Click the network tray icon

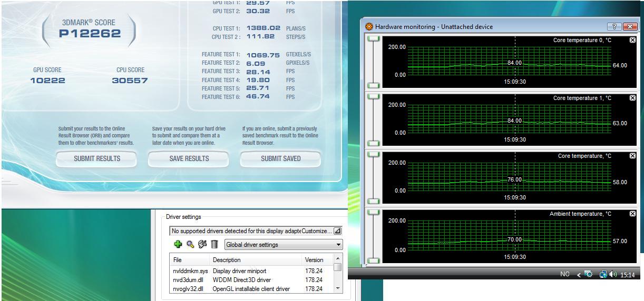pos(603,275)
